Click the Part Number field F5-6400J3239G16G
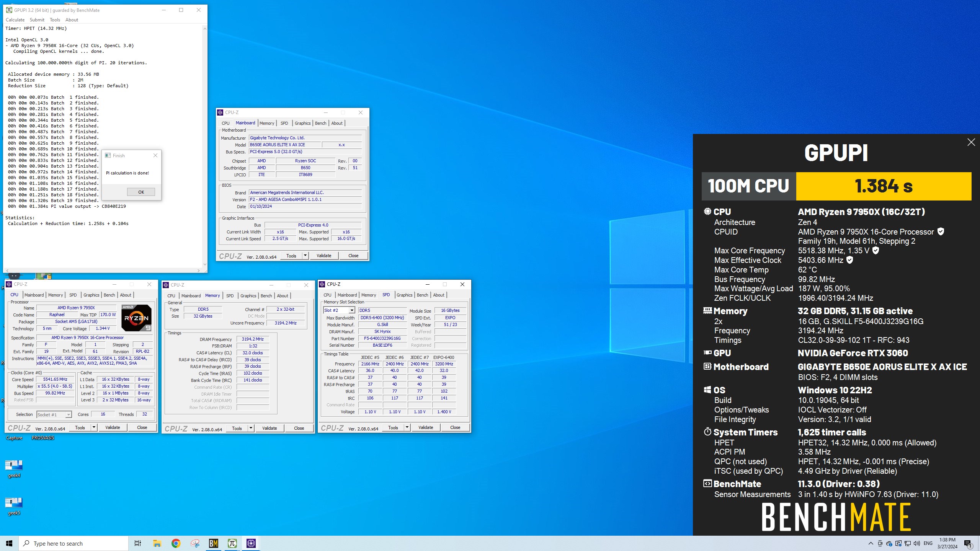Screen dimensions: 980x551 (x=382, y=339)
